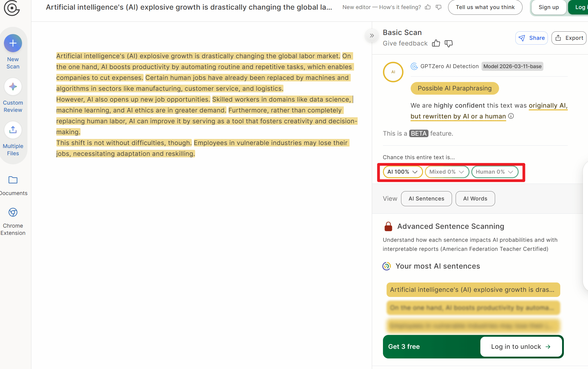588x369 pixels.
Task: Click the Advanced Sentence Scanning lock icon
Action: tap(388, 226)
